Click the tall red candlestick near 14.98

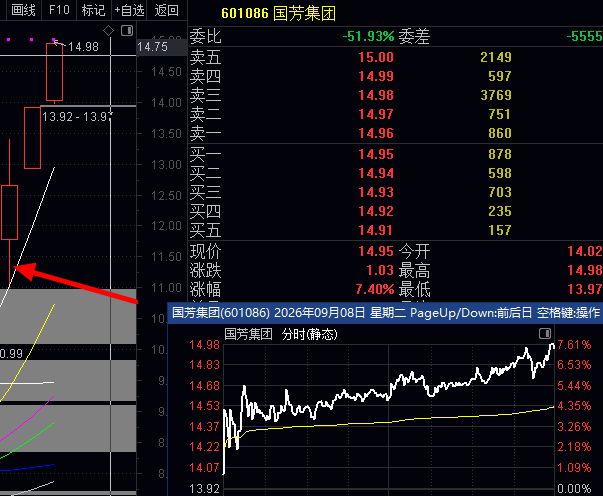pyautogui.click(x=55, y=72)
